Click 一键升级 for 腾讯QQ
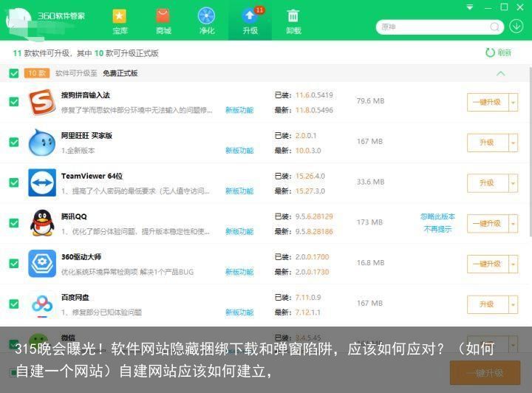The width and height of the screenshot is (532, 393). click(488, 223)
